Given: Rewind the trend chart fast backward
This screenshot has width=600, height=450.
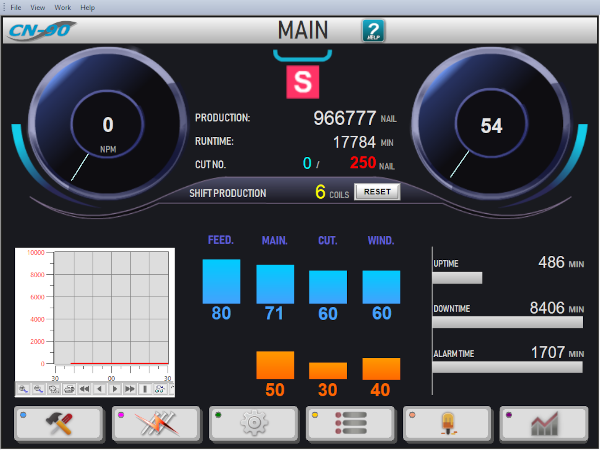Looking at the screenshot, I should tap(84, 389).
